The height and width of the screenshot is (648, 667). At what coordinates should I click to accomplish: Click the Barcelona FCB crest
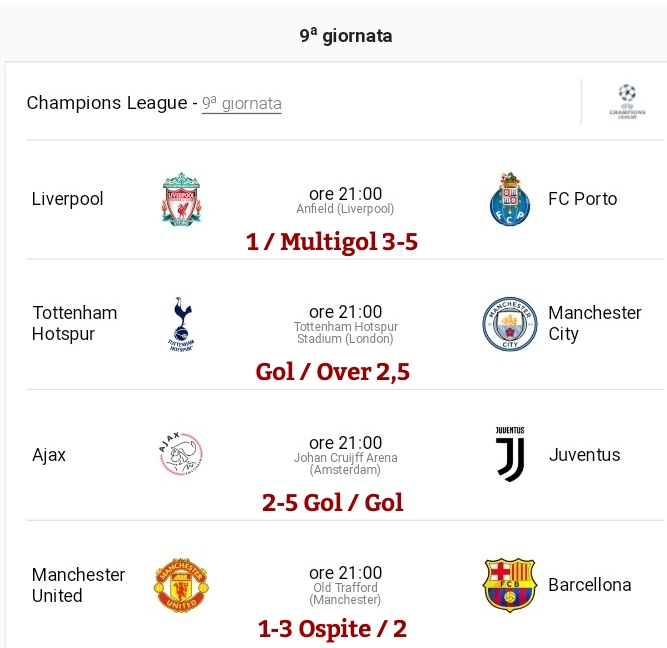(510, 585)
